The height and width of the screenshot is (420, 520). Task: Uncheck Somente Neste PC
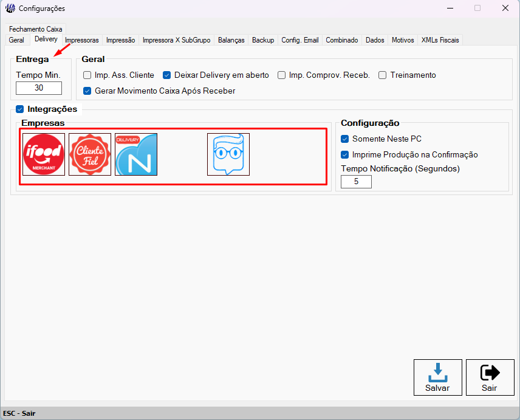pyautogui.click(x=345, y=139)
